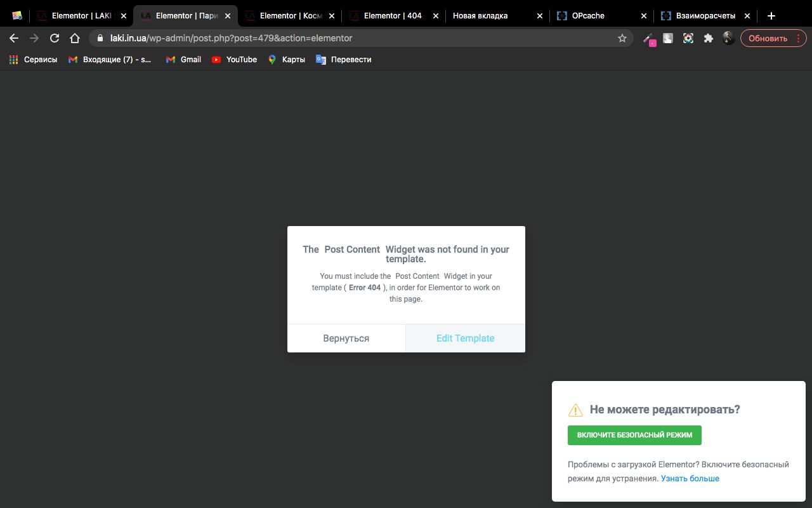Close the Новая вкладка tab
The width and height of the screenshot is (812, 508).
pos(539,16)
